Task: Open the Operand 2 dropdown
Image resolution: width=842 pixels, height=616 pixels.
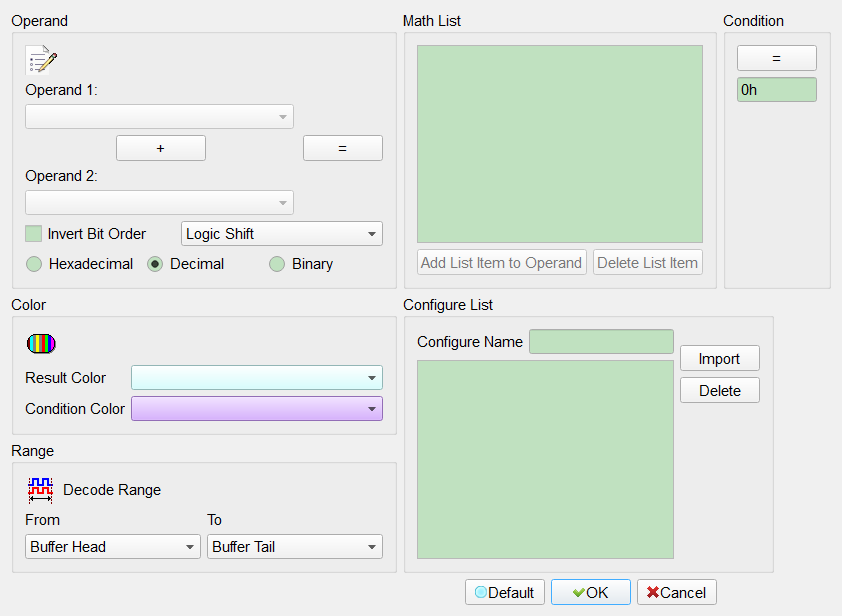Action: (x=159, y=202)
